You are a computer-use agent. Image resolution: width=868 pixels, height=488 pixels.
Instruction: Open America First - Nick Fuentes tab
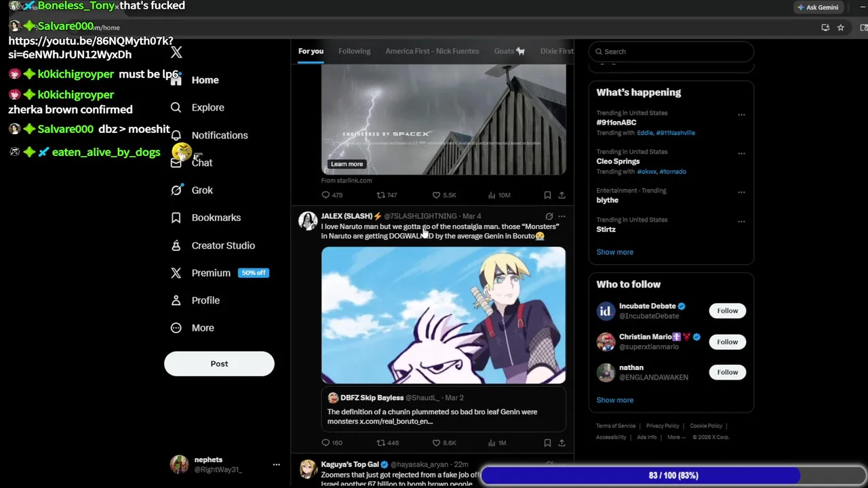(x=432, y=51)
